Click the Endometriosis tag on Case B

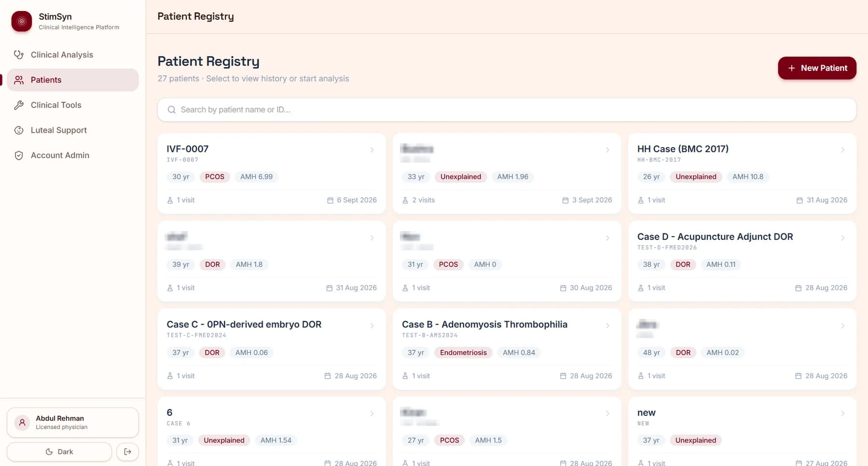463,353
